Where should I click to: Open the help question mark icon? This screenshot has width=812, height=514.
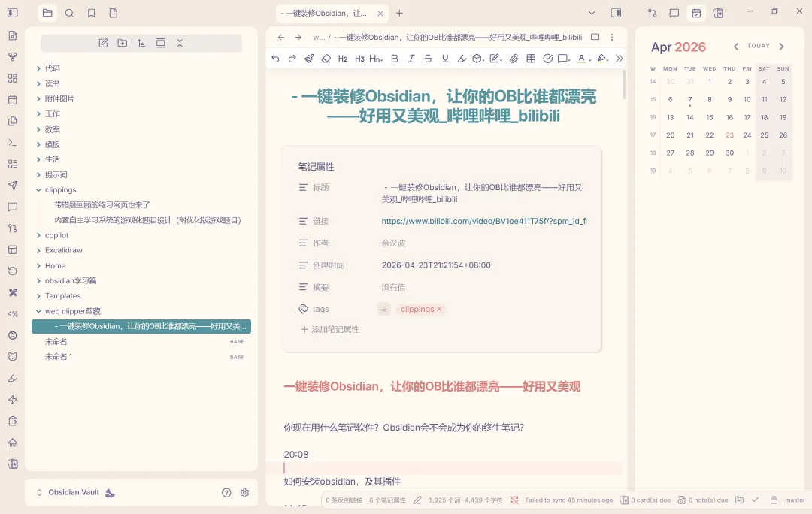(x=226, y=493)
